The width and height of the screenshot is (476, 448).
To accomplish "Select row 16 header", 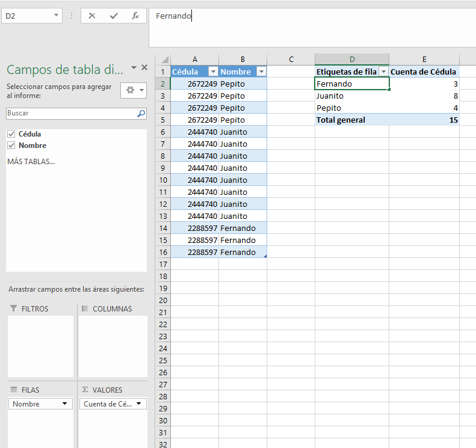I will tap(163, 252).
